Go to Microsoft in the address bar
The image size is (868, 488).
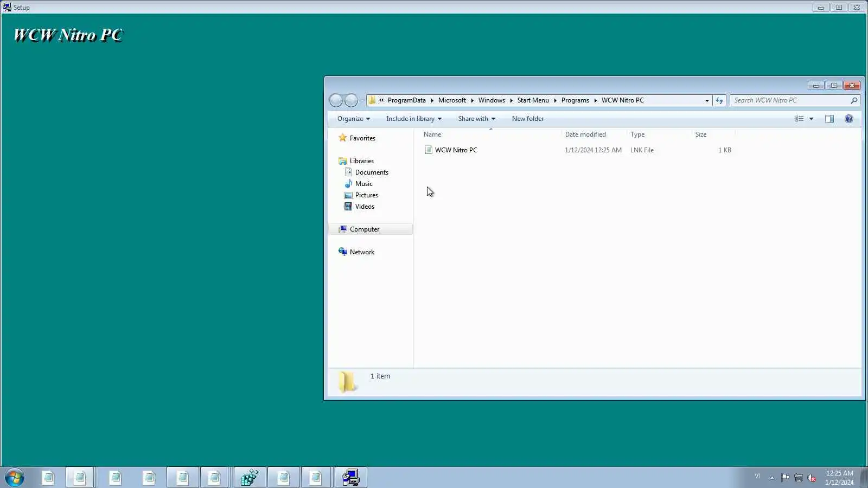pyautogui.click(x=452, y=100)
